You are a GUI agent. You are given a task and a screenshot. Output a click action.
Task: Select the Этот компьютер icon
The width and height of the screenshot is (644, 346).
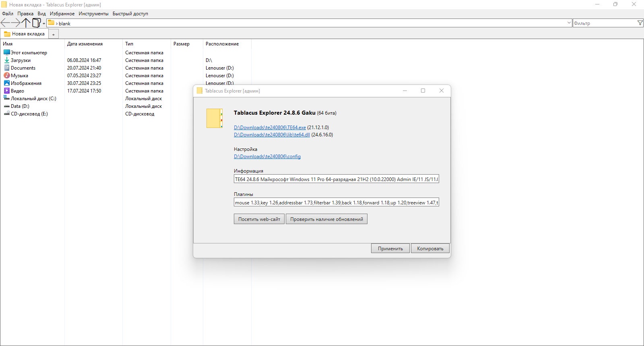click(6, 53)
